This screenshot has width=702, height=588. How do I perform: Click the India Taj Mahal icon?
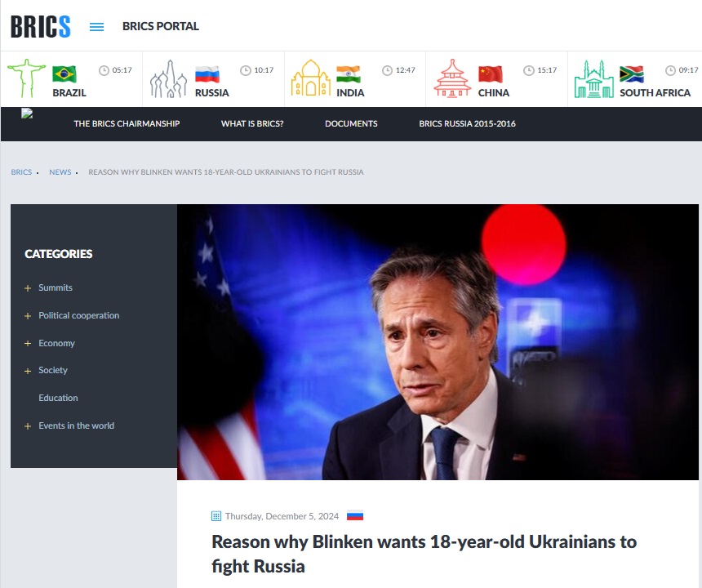click(x=310, y=79)
